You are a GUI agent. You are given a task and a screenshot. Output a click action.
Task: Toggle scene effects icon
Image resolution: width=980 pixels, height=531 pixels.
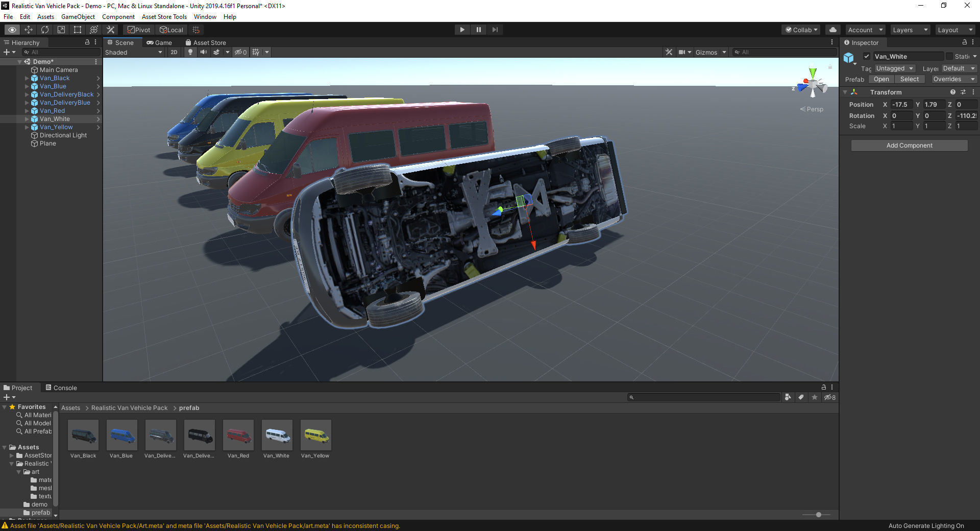tap(216, 52)
